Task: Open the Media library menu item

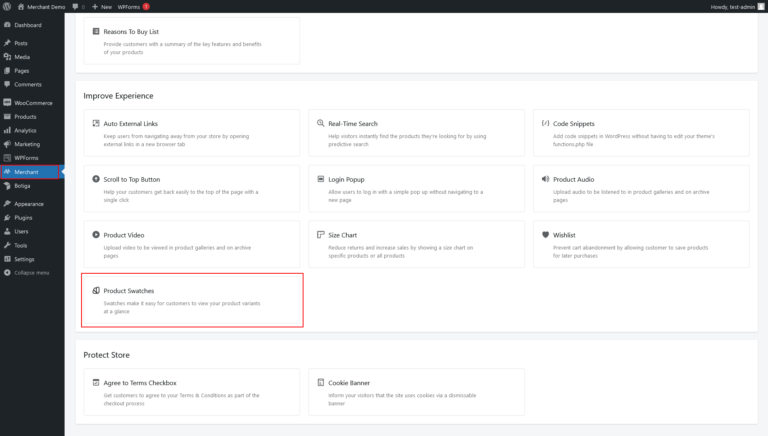Action: tap(32, 57)
